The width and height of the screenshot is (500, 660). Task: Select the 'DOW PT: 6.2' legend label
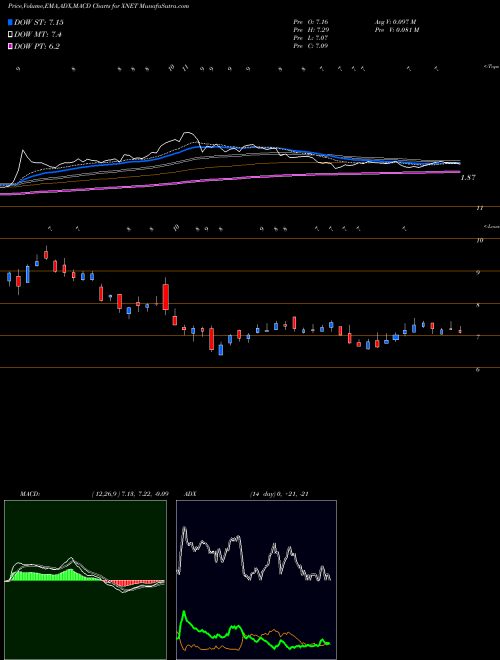tap(37, 46)
